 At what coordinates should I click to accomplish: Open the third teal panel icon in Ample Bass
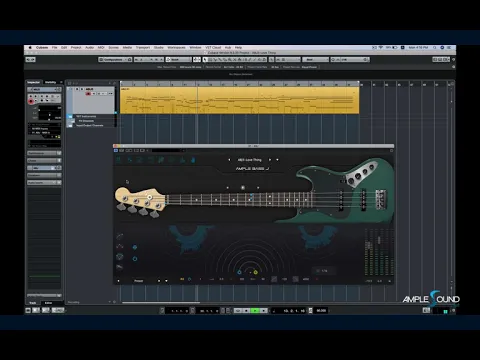click(x=140, y=160)
